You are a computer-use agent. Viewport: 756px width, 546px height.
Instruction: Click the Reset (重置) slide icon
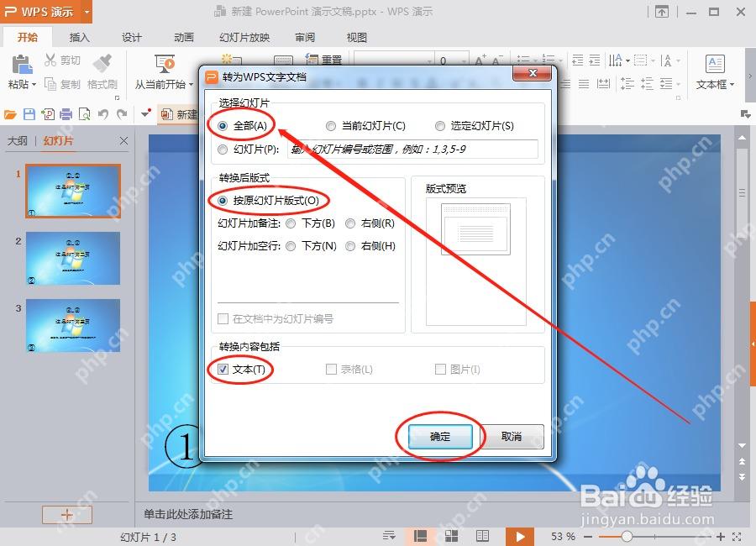coord(312,60)
